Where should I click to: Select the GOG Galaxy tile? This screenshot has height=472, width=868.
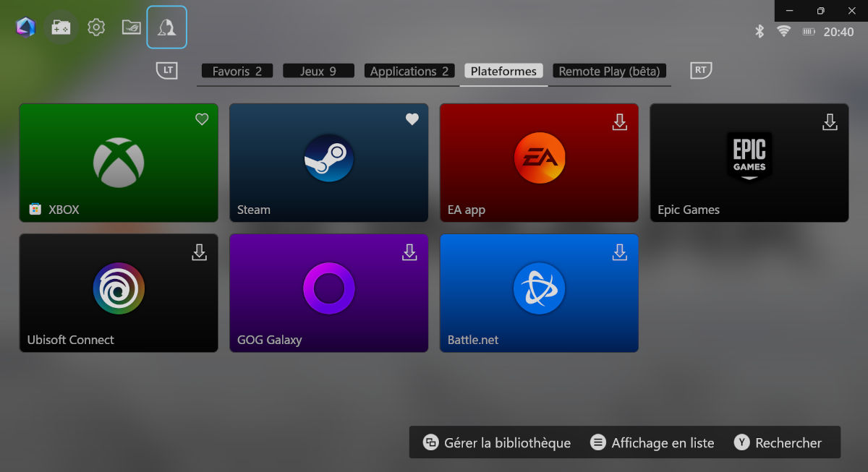coord(329,293)
